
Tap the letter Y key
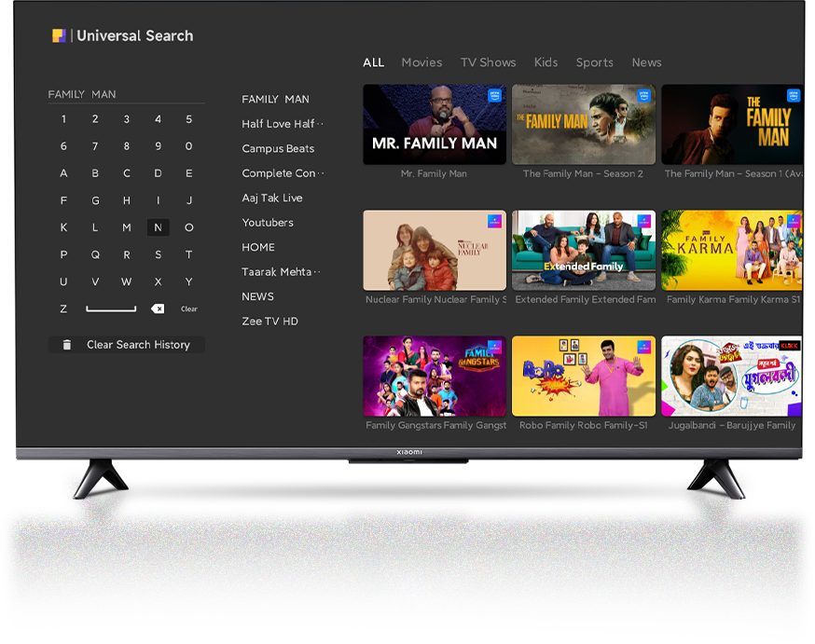pos(189,282)
